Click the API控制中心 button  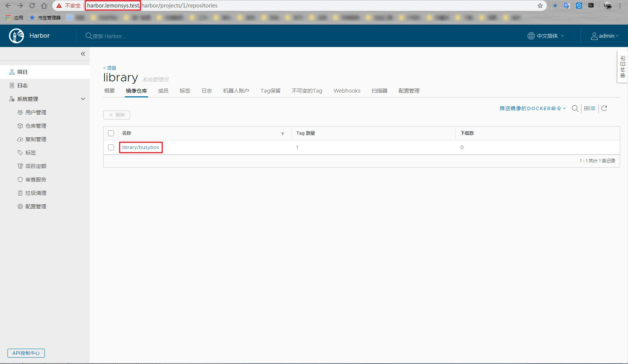click(x=26, y=353)
